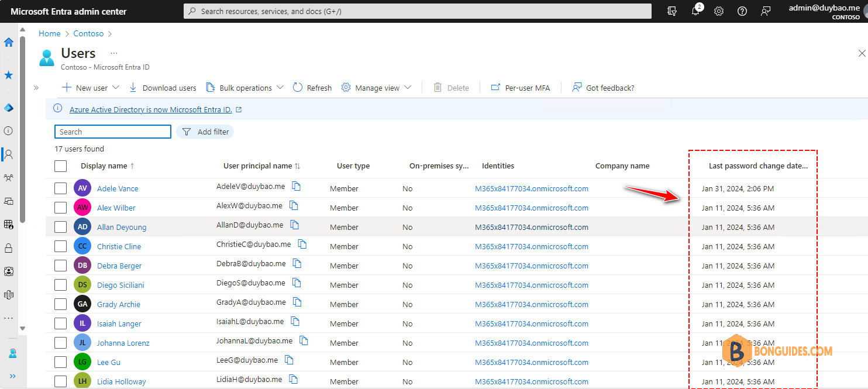868x389 pixels.
Task: Open Lidia Holloway user profile
Action: coord(122,381)
